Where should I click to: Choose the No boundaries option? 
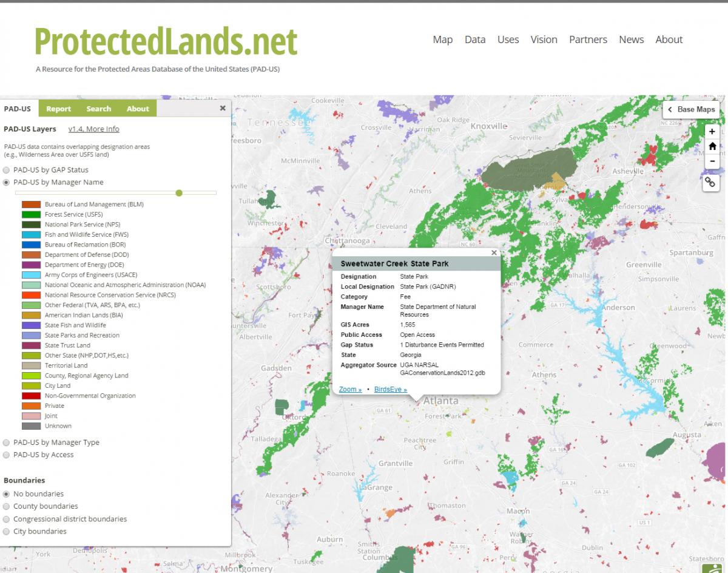(x=7, y=494)
